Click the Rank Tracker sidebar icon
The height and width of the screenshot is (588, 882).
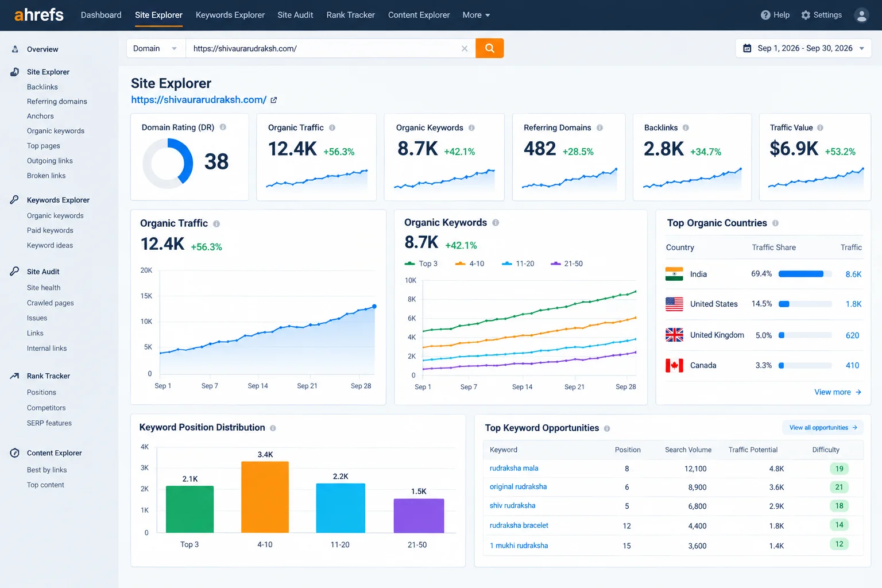[x=15, y=376]
